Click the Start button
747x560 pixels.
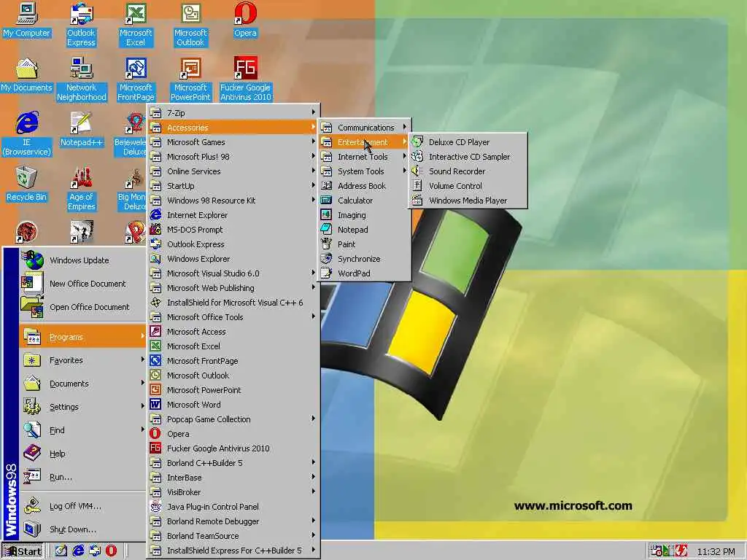pyautogui.click(x=23, y=551)
